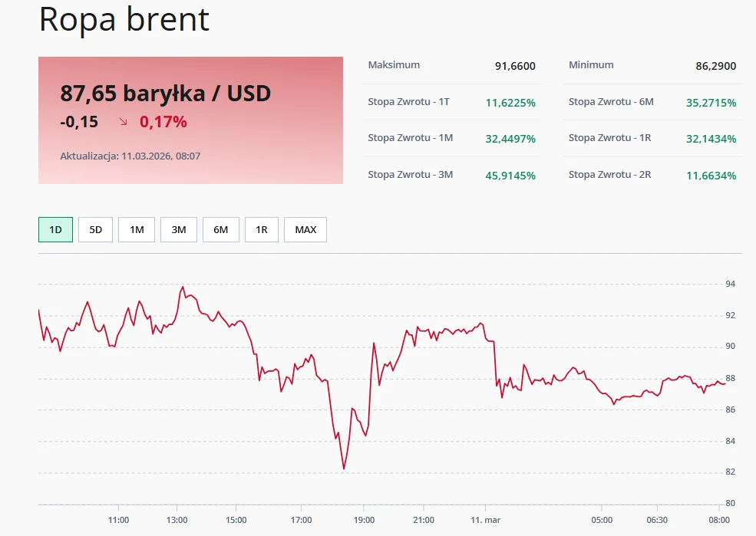The image size is (756, 536).
Task: Click the currently active 1D range button
Action: [54, 229]
